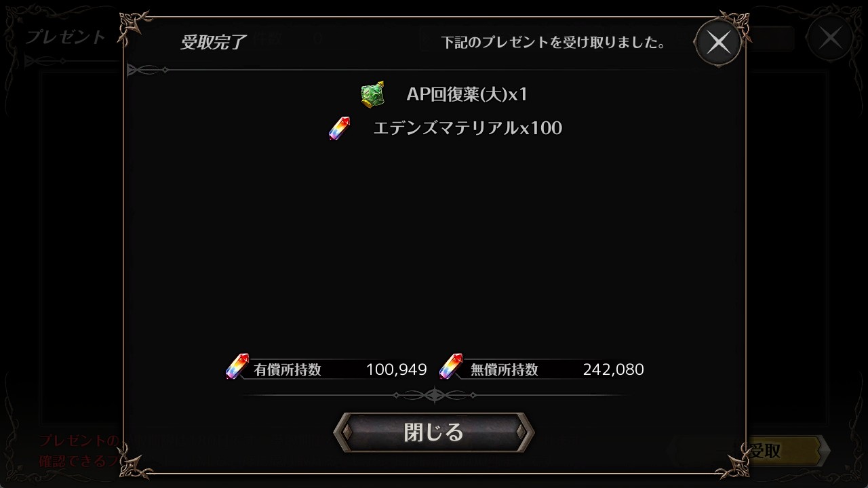Close the background プレゼント screen with X
The width and height of the screenshot is (868, 488).
click(831, 37)
